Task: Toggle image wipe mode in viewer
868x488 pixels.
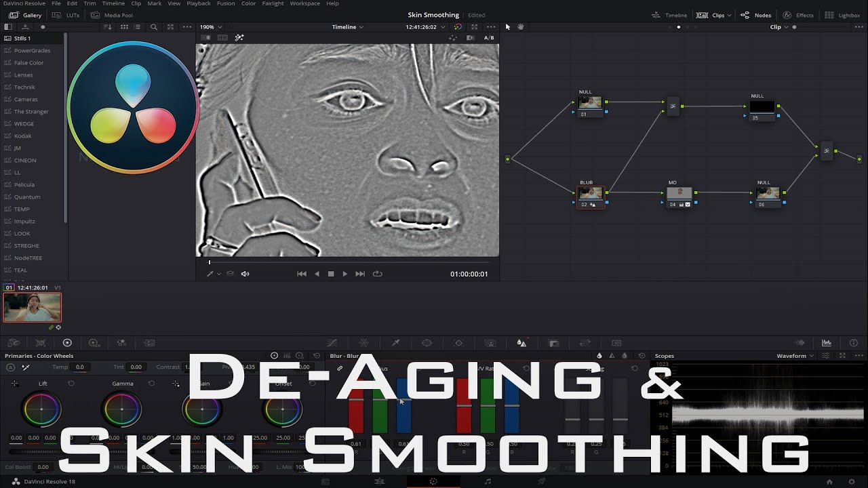Action: (x=206, y=38)
